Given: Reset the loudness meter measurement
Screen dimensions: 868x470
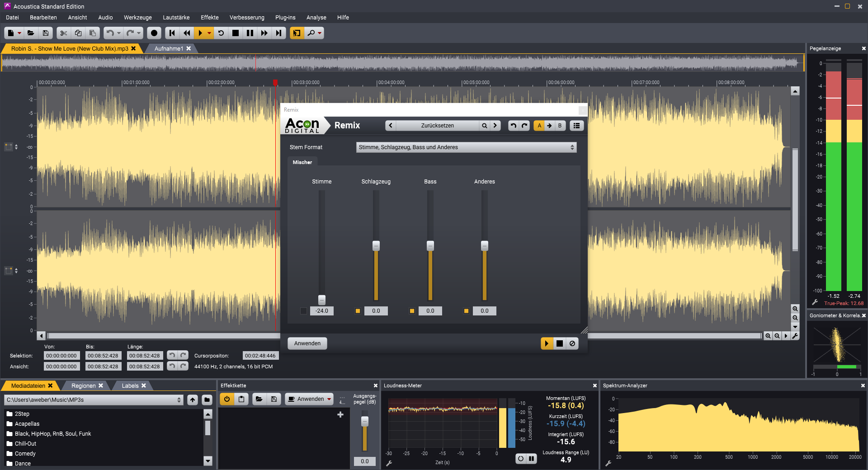Looking at the screenshot, I should pyautogui.click(x=521, y=459).
